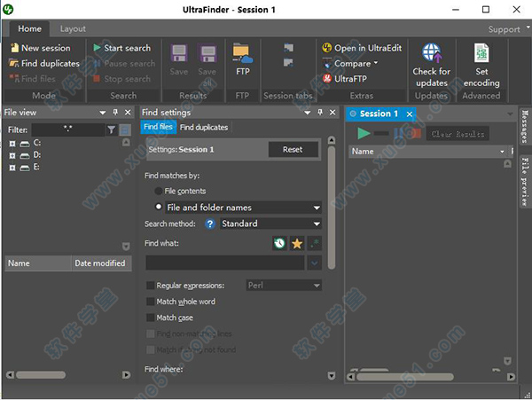Image resolution: width=532 pixels, height=400 pixels.
Task: Open search history clock icon
Action: point(279,243)
